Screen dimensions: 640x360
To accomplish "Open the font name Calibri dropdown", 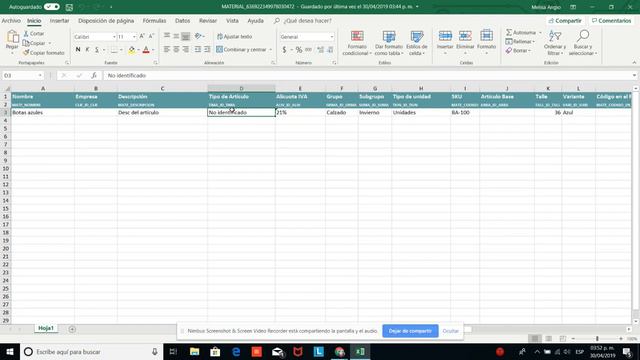I will click(x=114, y=37).
